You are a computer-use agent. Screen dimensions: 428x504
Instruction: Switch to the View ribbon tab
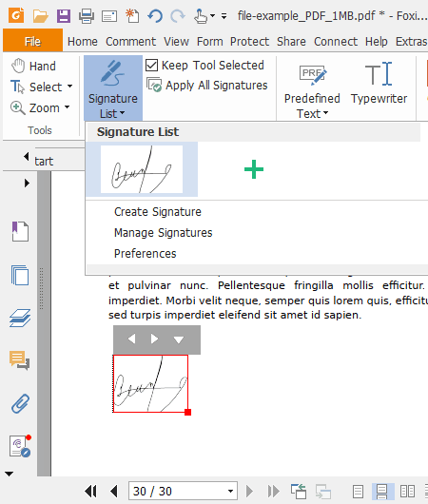(176, 42)
